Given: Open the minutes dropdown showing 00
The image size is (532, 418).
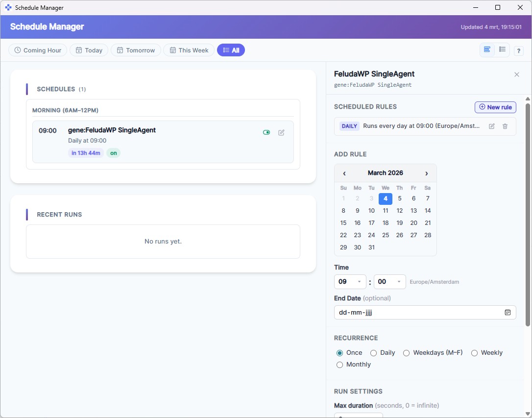Looking at the screenshot, I should point(389,282).
